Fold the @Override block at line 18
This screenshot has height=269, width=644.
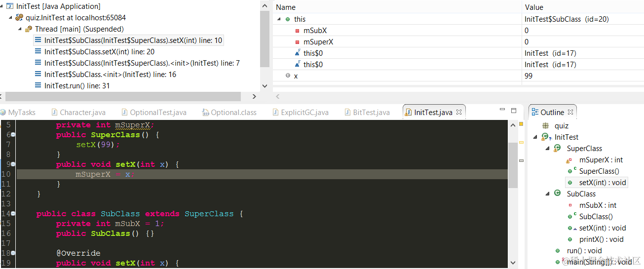click(x=13, y=253)
